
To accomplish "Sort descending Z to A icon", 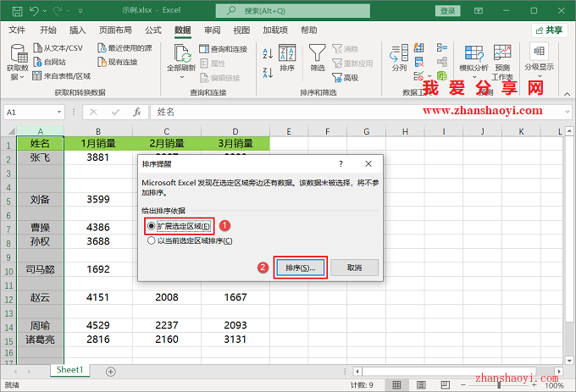I will [268, 72].
